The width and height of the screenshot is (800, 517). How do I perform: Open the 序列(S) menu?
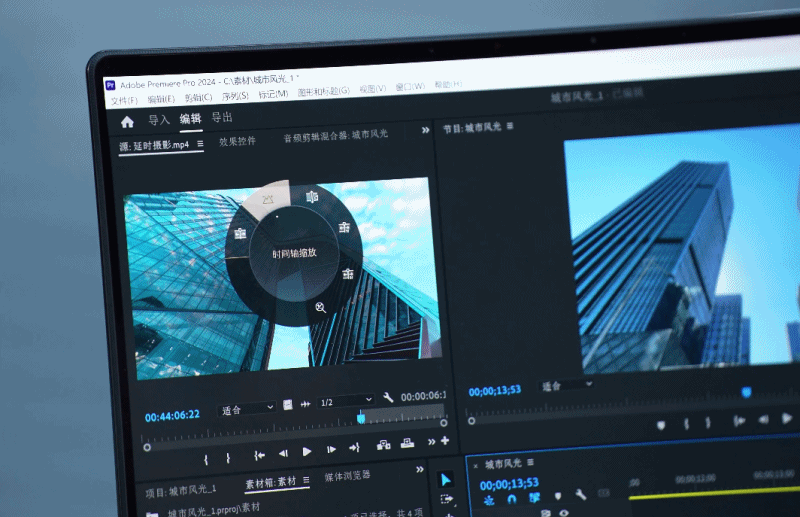tap(235, 98)
